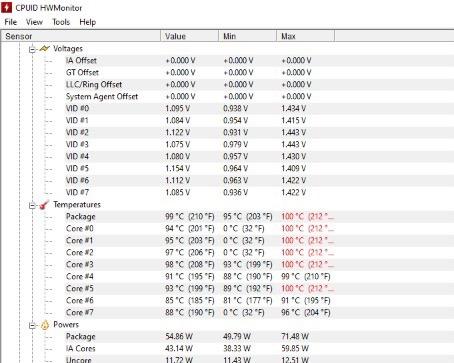
Task: Click the Min column header
Action: point(248,36)
